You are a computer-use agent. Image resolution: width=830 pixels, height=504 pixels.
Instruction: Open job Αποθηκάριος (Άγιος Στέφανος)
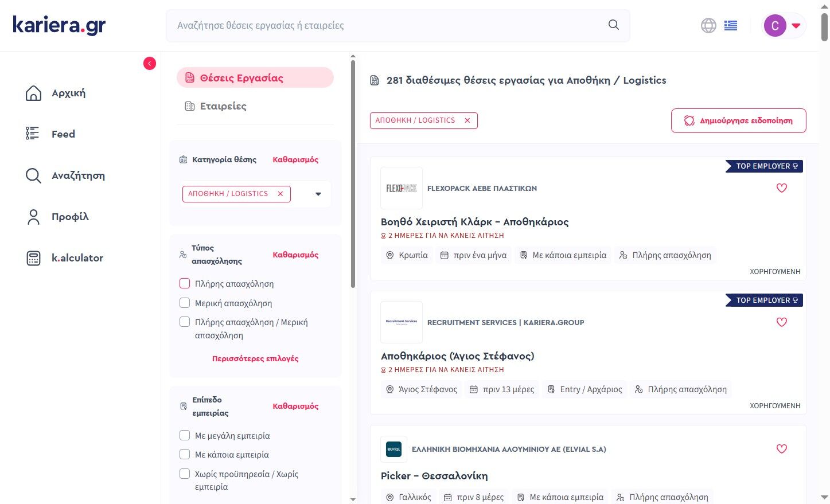458,356
